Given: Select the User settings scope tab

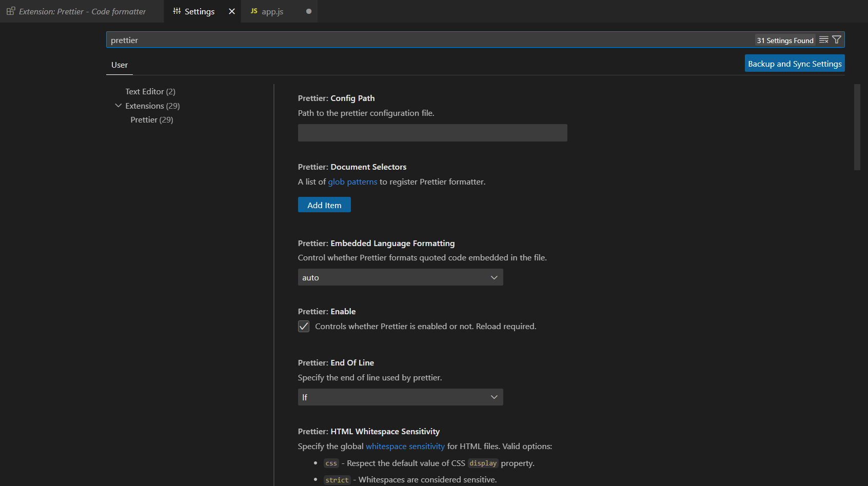Looking at the screenshot, I should click(120, 65).
